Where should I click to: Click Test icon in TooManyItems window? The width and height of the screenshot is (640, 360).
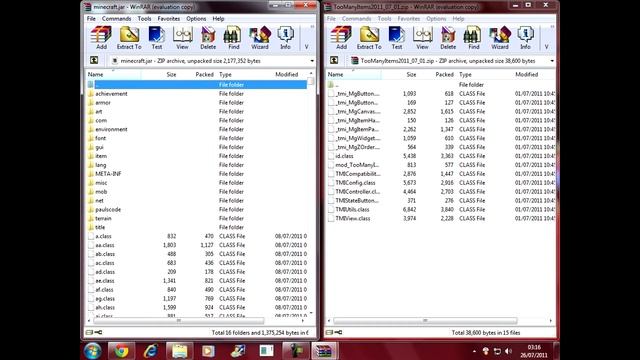[397, 38]
